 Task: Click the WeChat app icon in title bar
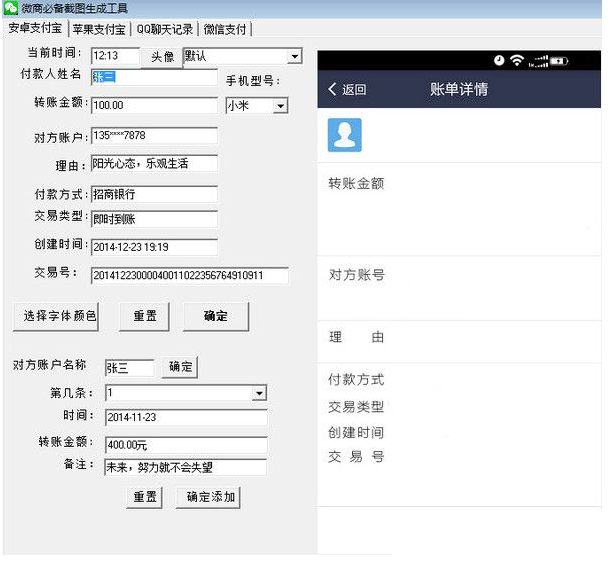[10, 8]
